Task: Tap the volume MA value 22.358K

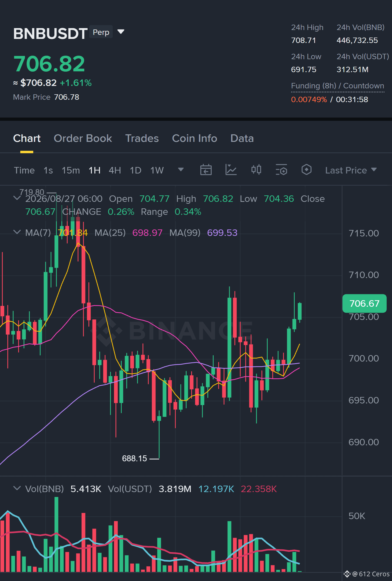Action: coord(259,489)
